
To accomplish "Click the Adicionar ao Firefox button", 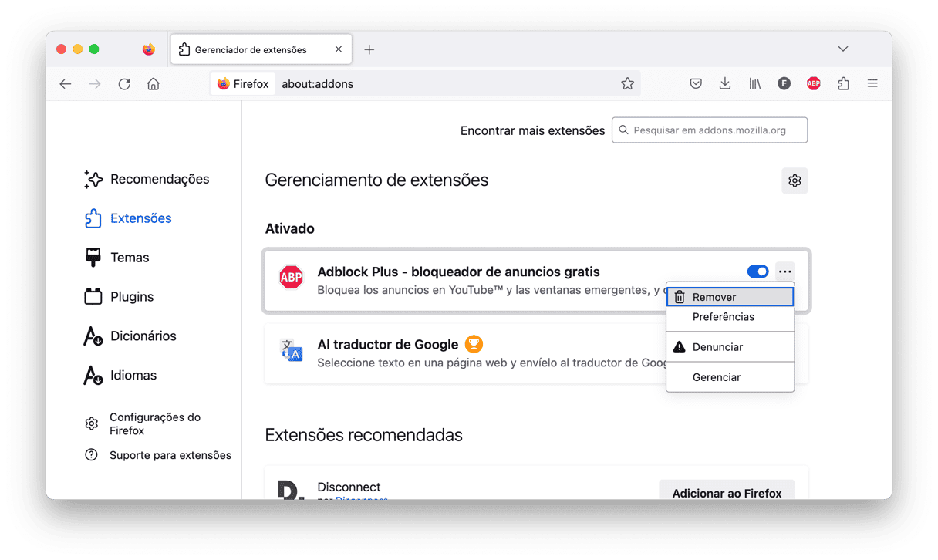I will [727, 491].
